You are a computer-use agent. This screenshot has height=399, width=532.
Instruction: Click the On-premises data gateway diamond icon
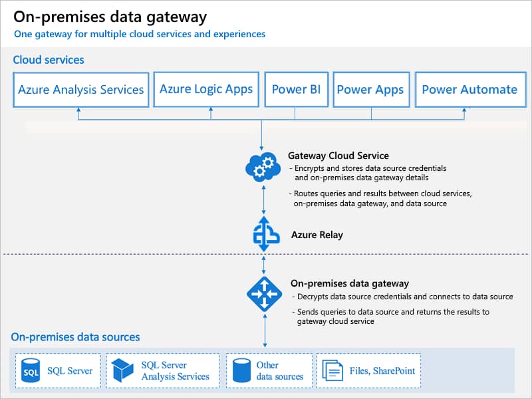tap(264, 294)
